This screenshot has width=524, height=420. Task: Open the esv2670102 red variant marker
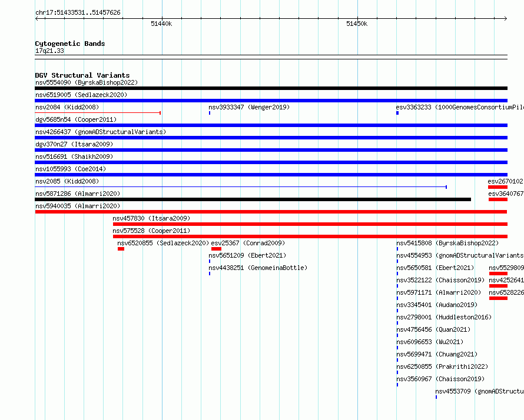[x=498, y=187]
